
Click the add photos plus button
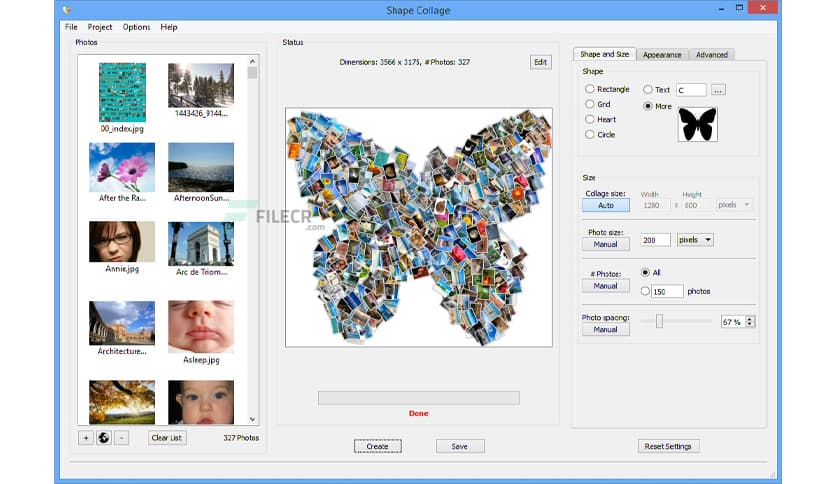coord(85,438)
